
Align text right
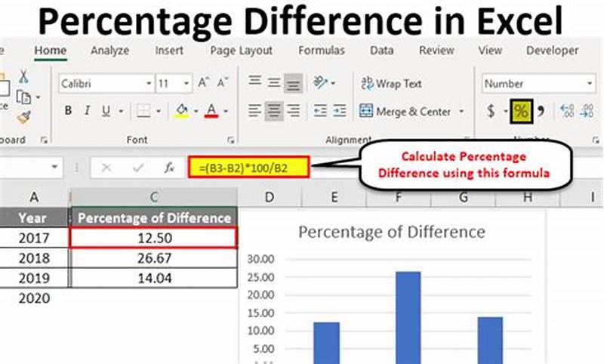[294, 111]
